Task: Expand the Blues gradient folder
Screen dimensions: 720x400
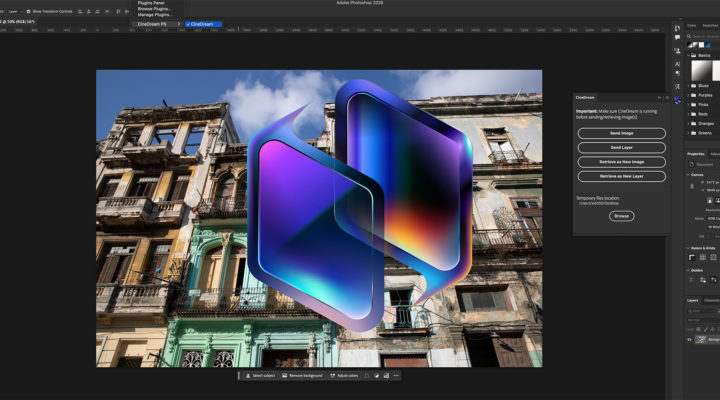Action: 688,86
